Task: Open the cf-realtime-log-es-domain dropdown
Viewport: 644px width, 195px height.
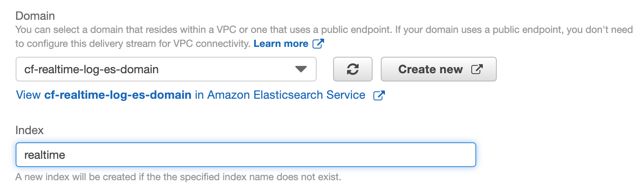Action: click(166, 69)
